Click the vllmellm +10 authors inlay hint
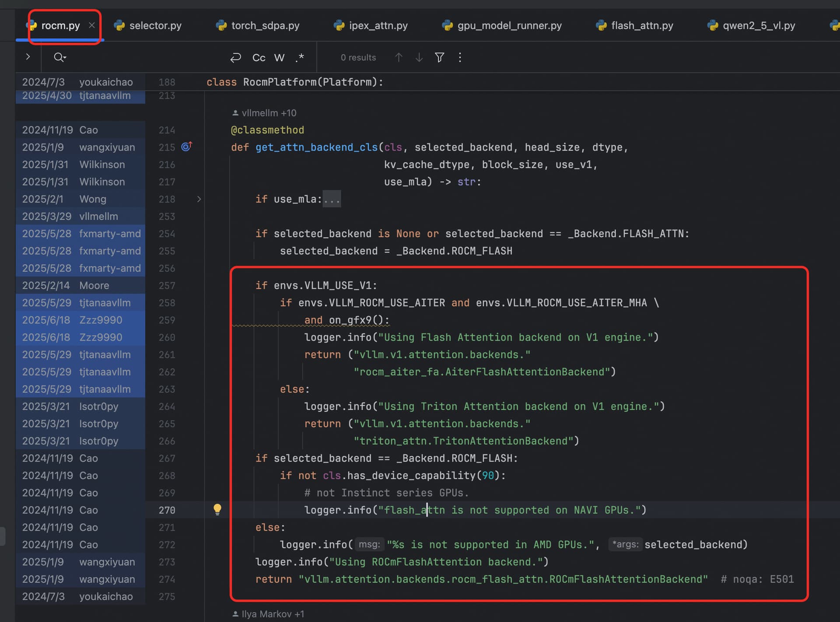This screenshot has height=622, width=840. pyautogui.click(x=264, y=113)
